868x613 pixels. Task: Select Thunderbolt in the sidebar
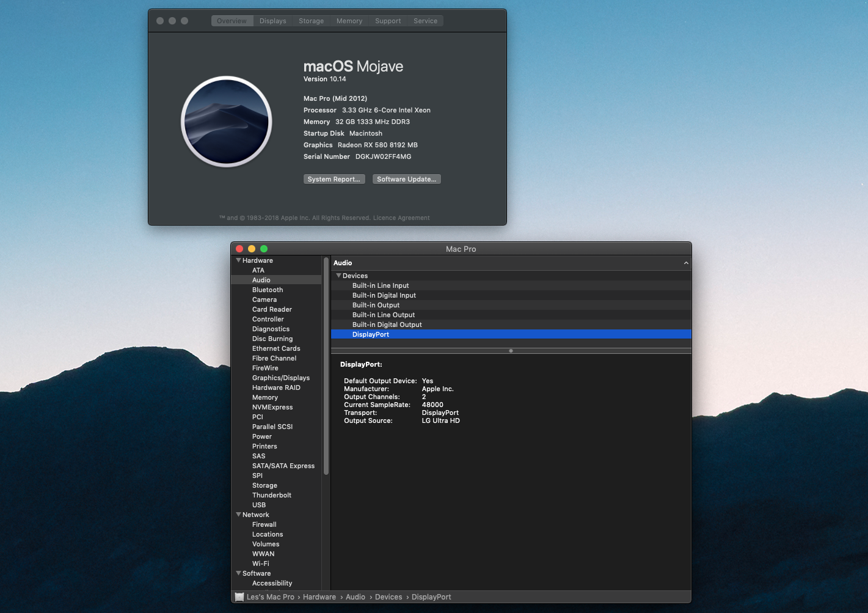click(276, 495)
